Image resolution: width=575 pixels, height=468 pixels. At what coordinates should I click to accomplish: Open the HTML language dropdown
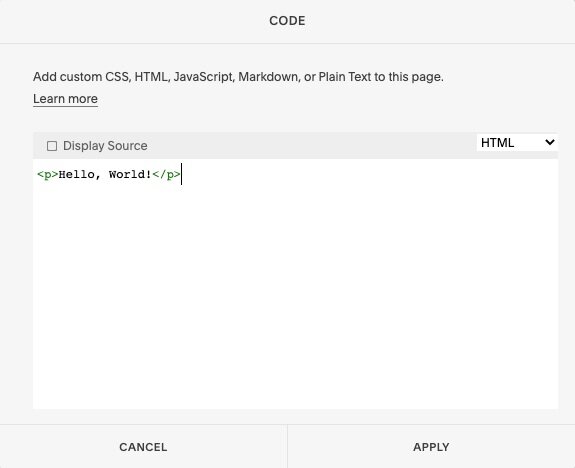tap(517, 142)
